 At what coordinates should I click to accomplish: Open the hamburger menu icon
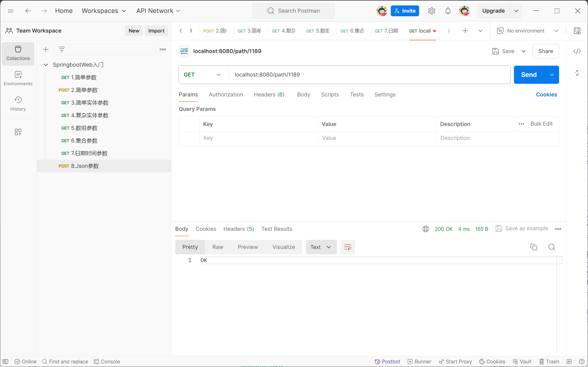point(11,11)
